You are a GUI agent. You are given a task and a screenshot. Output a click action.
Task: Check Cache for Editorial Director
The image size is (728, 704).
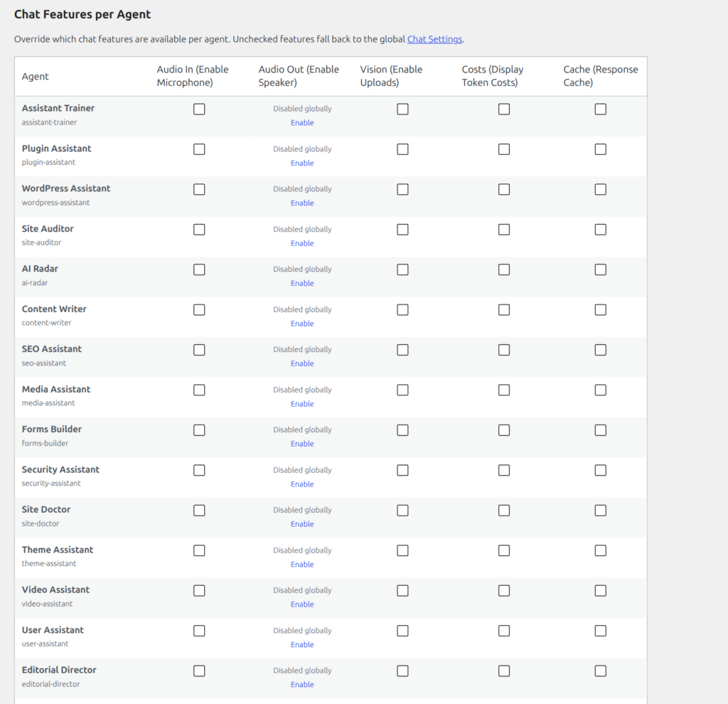[x=600, y=671]
